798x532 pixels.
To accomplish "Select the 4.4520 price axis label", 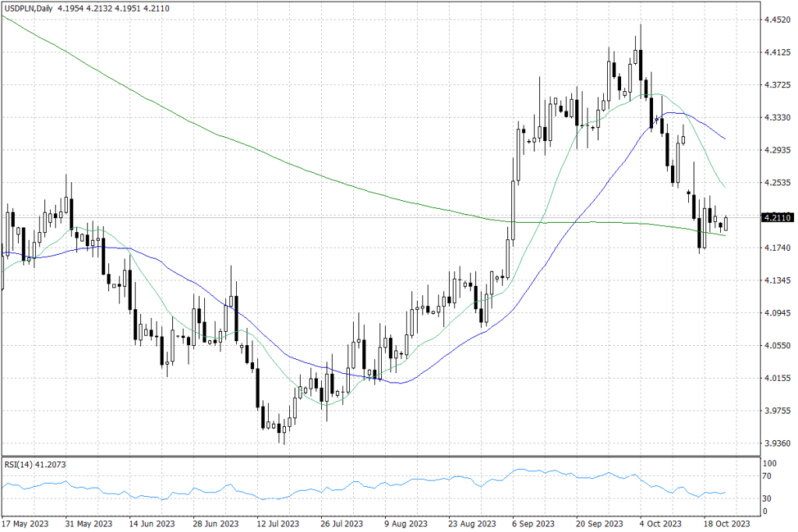I will (x=778, y=20).
